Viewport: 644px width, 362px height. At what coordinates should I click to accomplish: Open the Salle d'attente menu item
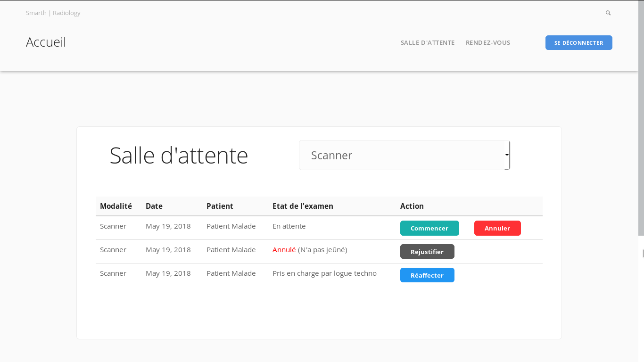[x=428, y=42]
